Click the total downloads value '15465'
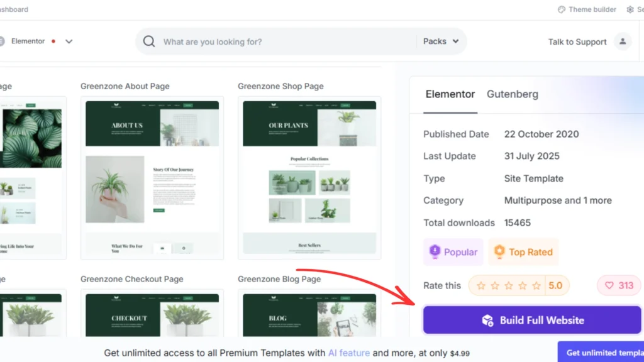Screen dimensions: 644x362 click(x=518, y=223)
